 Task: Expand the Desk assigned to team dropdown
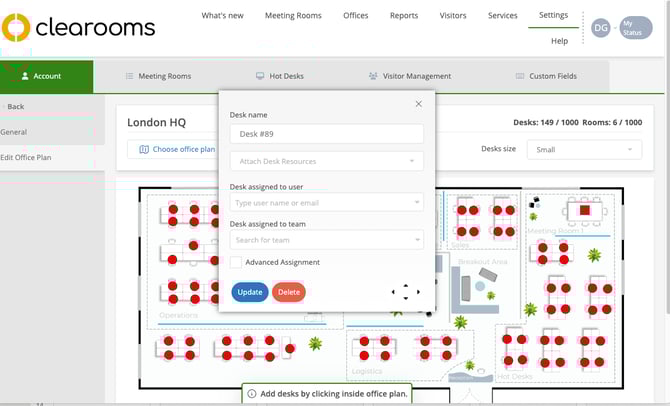point(327,240)
